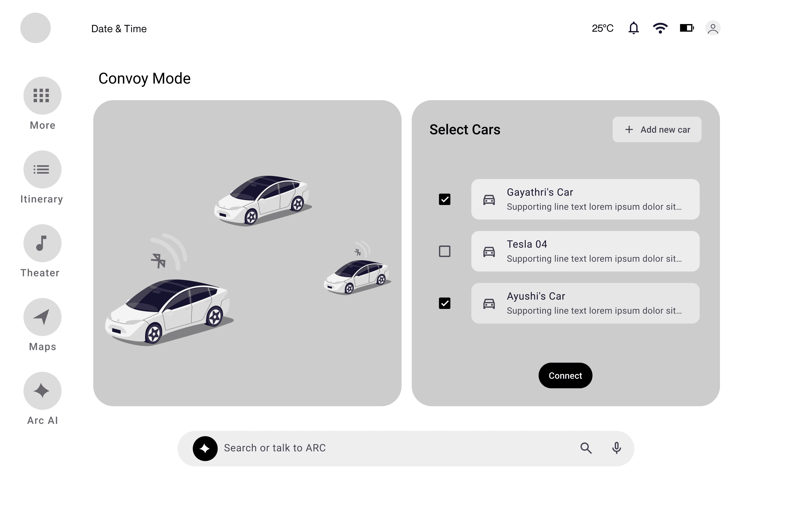
Task: Tap the microphone icon in search bar
Action: 616,448
